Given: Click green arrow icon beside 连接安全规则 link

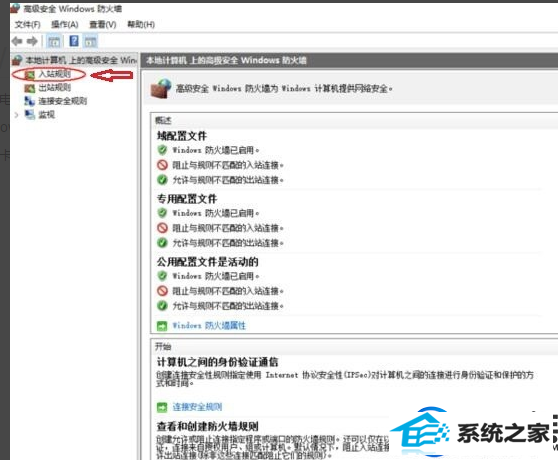Looking at the screenshot, I should tap(162, 407).
